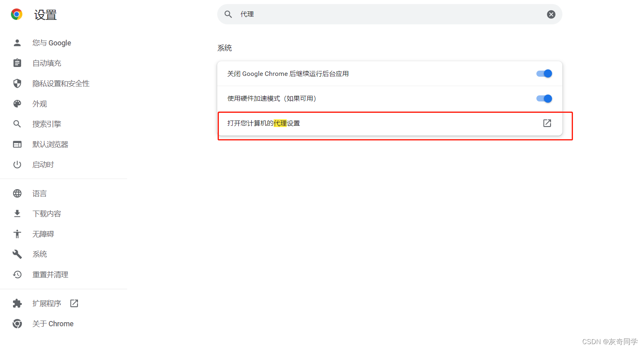Toggle off 使用硬件加速模式 switch
Screen dimensions: 644x349
[x=544, y=99]
